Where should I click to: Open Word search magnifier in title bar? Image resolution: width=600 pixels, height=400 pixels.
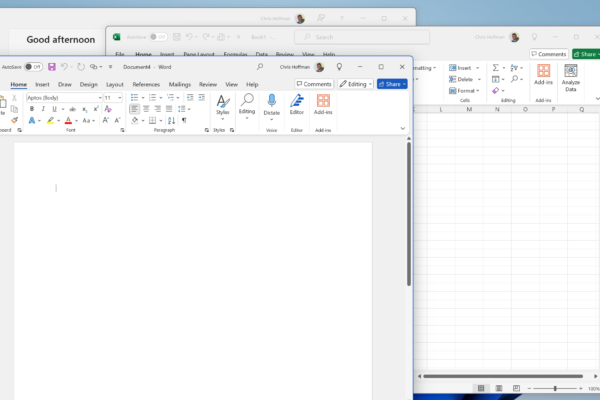(260, 67)
